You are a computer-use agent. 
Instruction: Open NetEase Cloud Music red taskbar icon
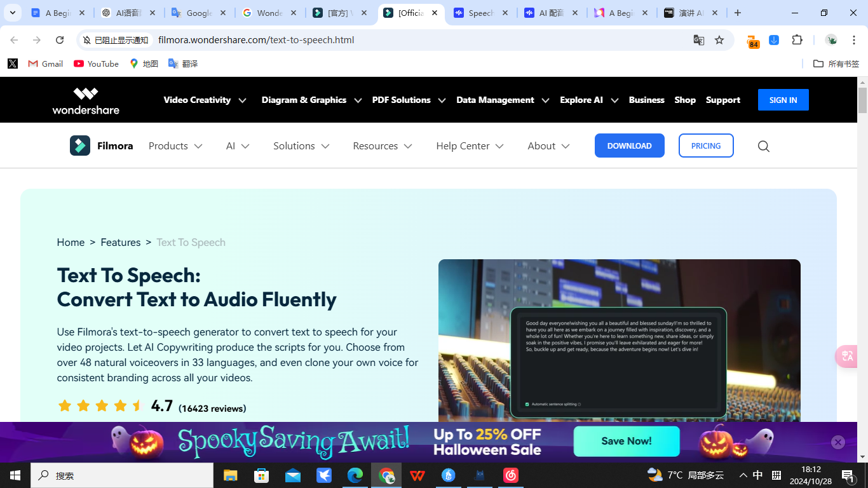[511, 475]
